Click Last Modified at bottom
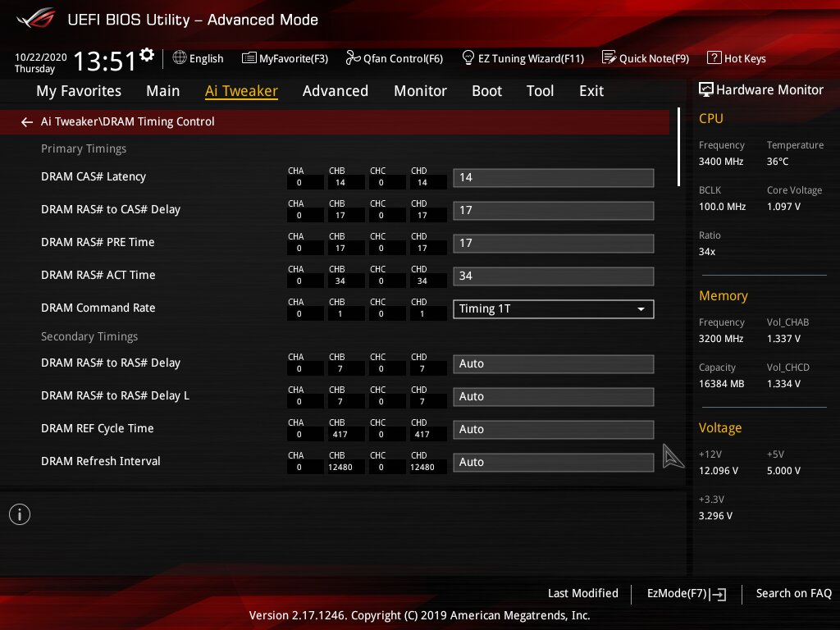This screenshot has height=630, width=840. (583, 593)
